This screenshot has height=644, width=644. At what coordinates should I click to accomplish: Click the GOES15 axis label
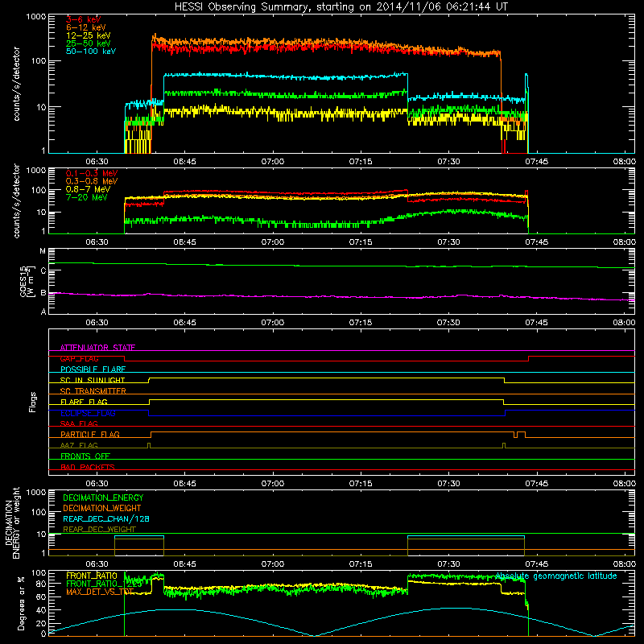(x=26, y=281)
